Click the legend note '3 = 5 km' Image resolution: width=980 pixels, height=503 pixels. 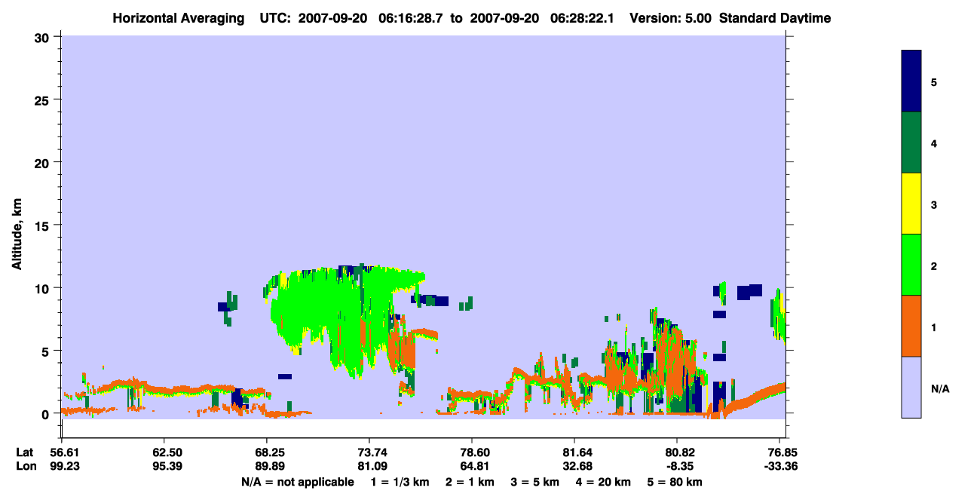click(535, 482)
